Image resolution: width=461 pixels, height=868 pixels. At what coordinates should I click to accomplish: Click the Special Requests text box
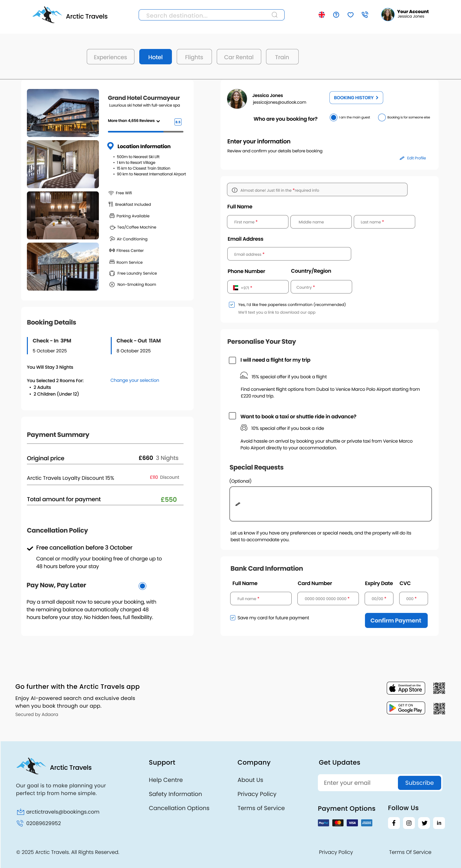(330, 504)
